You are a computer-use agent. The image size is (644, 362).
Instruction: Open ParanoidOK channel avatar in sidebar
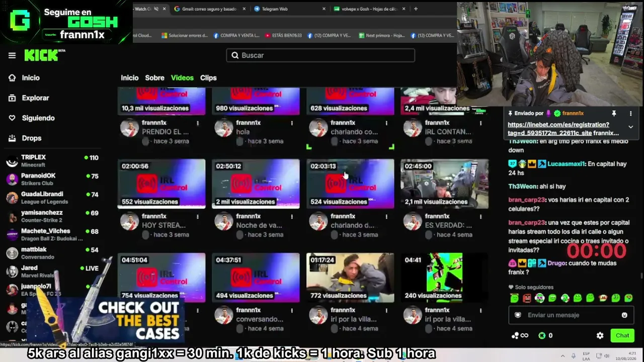pyautogui.click(x=12, y=179)
